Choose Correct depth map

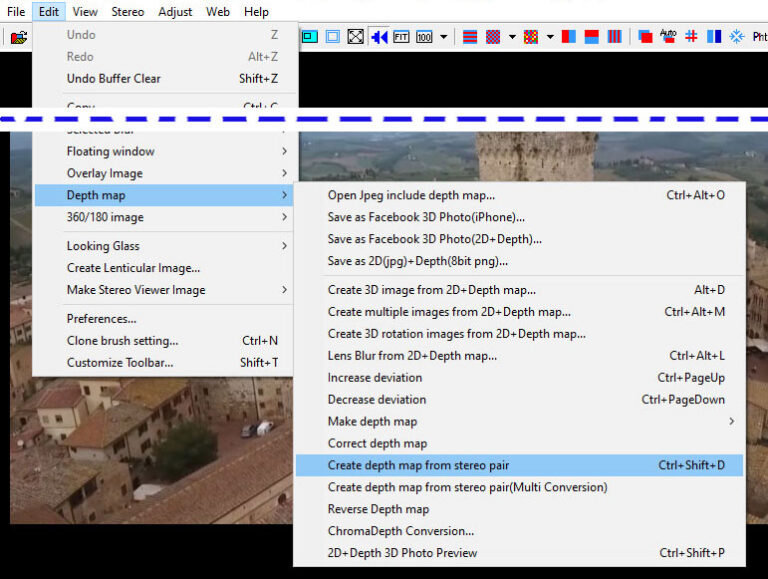(519, 443)
